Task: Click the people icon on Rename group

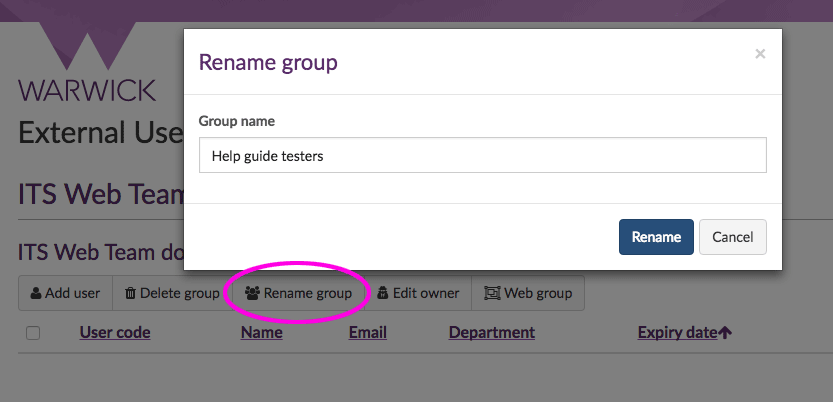Action: coord(252,294)
